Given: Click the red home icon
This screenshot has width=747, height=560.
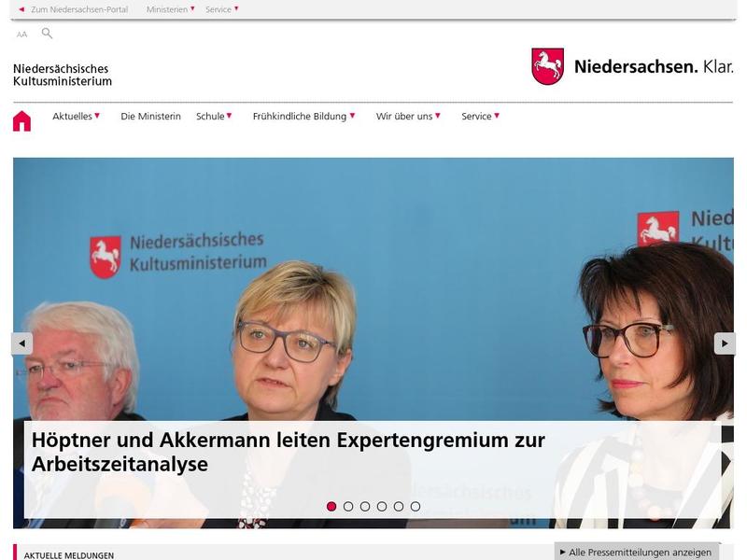Looking at the screenshot, I should [21, 121].
